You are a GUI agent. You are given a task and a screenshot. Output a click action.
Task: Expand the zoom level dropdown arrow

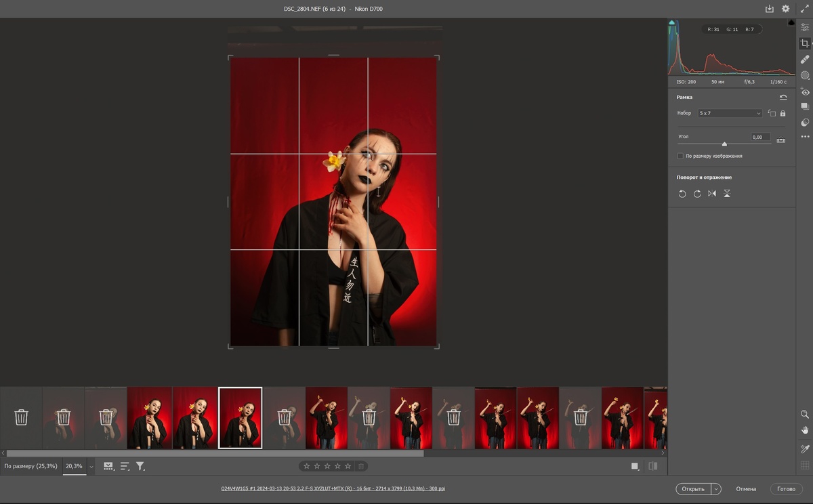pyautogui.click(x=91, y=466)
